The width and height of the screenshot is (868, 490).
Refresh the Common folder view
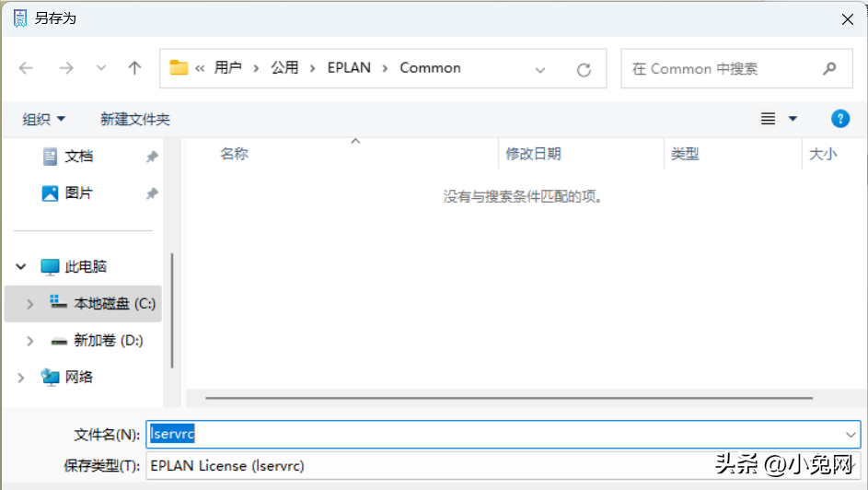[583, 69]
